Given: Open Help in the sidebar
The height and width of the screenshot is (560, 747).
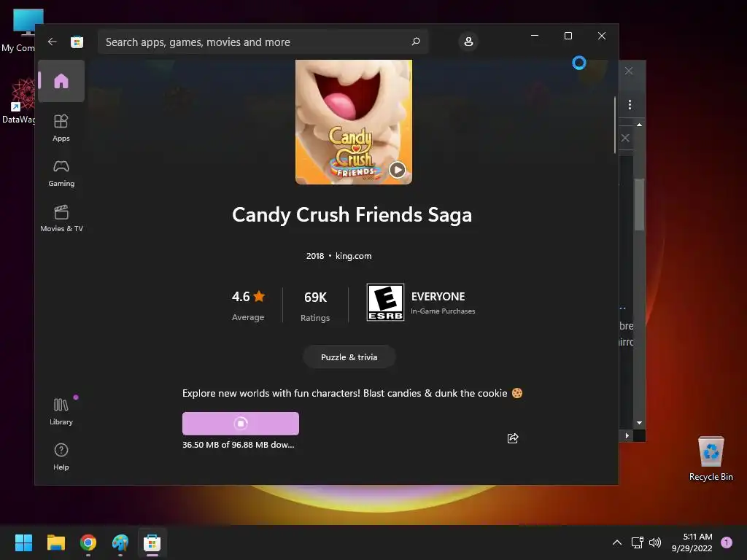Looking at the screenshot, I should coord(61,456).
